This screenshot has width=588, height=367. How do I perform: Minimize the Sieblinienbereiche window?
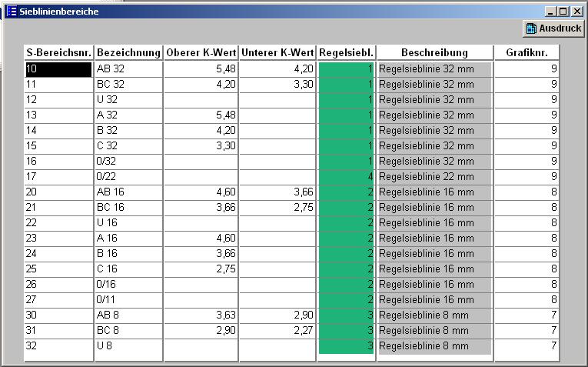(550, 12)
